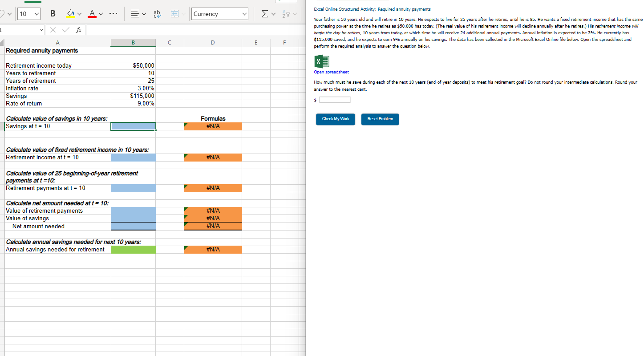Open the Currency number format dropdown
644x356 pixels.
(x=219, y=14)
